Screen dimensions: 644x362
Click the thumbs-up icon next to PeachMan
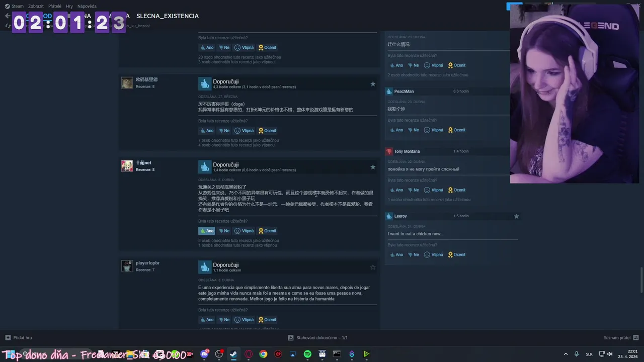click(x=389, y=92)
